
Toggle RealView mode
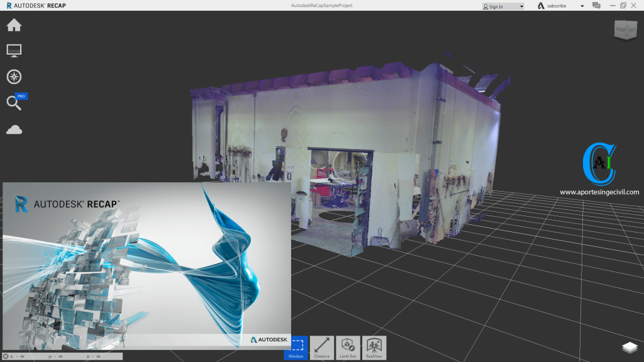(374, 346)
